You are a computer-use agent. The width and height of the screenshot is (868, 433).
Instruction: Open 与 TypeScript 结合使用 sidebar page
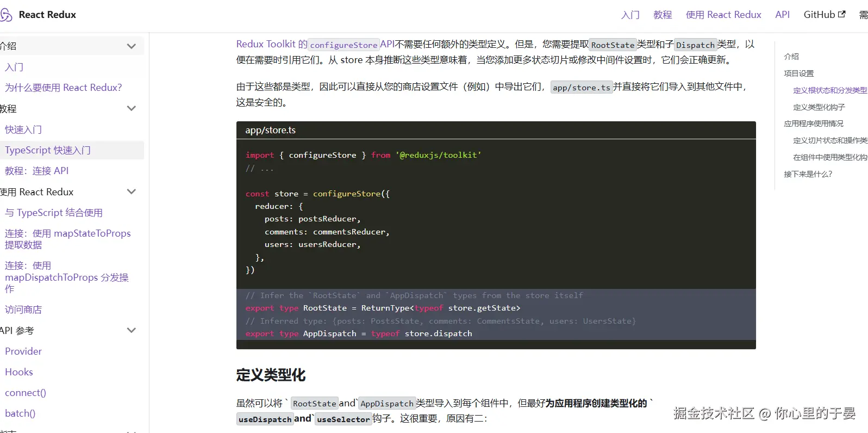(54, 213)
